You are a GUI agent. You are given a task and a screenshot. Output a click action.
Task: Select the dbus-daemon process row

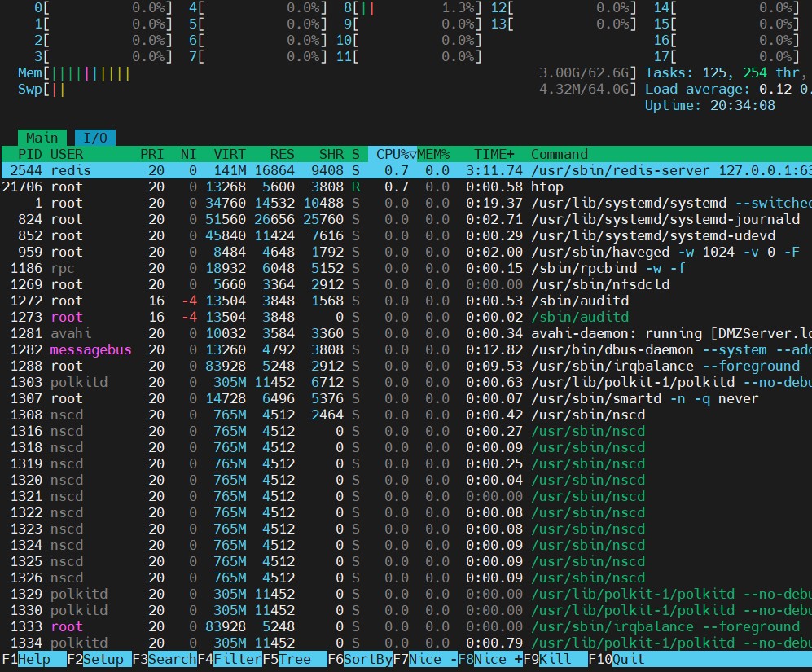click(x=406, y=349)
